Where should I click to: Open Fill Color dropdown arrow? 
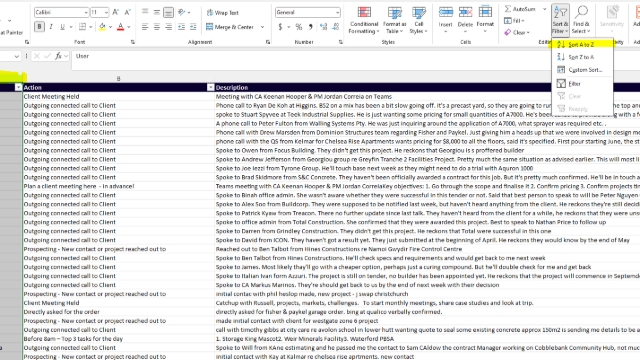click(x=110, y=27)
